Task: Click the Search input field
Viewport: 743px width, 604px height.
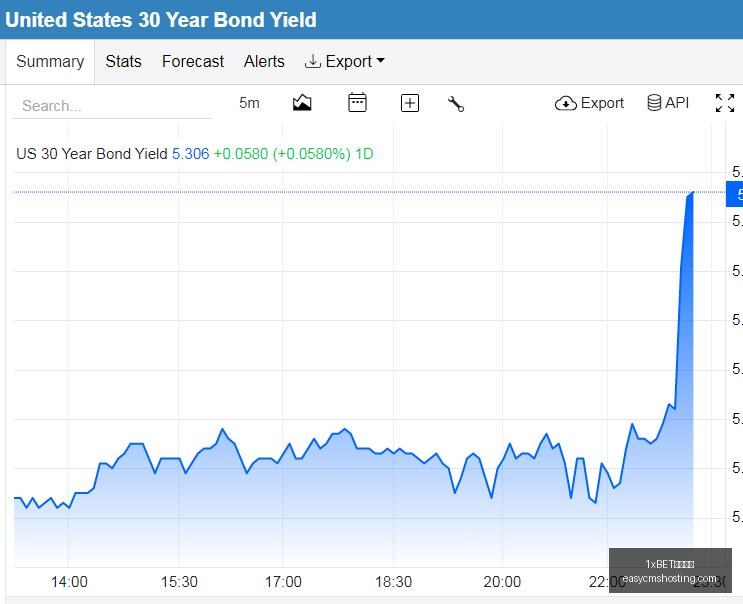Action: pyautogui.click(x=112, y=106)
